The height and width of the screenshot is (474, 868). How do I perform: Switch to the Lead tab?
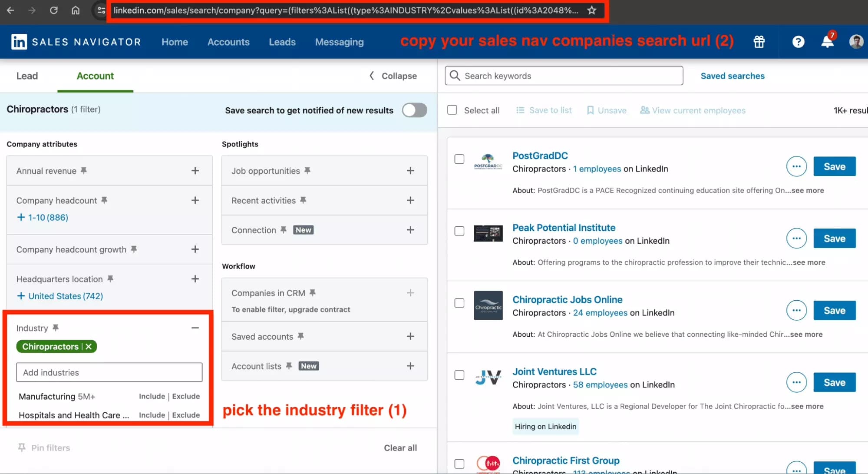(x=26, y=76)
